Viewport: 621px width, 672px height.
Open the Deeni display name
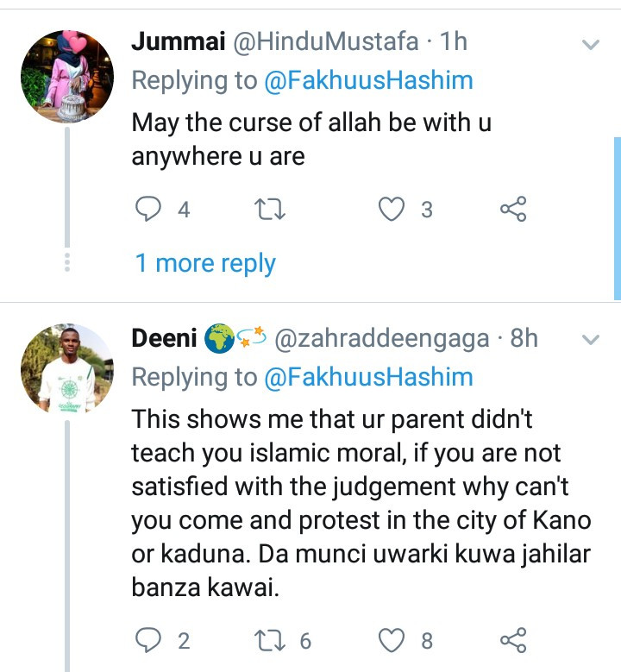pos(162,339)
